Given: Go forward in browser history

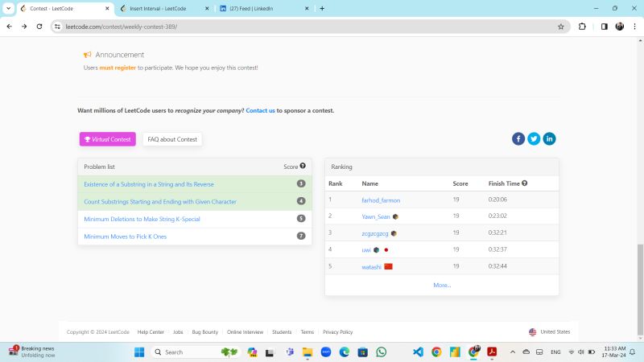Looking at the screenshot, I should click(x=24, y=27).
